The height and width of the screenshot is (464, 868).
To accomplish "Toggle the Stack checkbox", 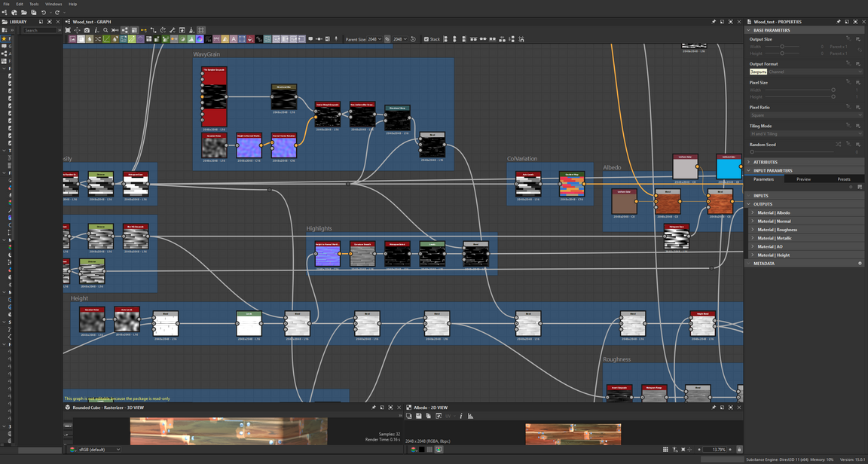I will (426, 39).
